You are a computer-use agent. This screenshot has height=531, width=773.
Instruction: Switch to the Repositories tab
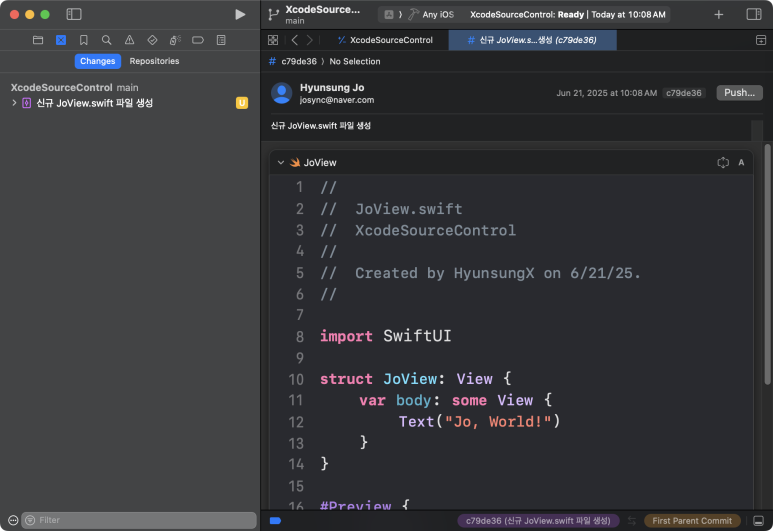[x=154, y=61]
